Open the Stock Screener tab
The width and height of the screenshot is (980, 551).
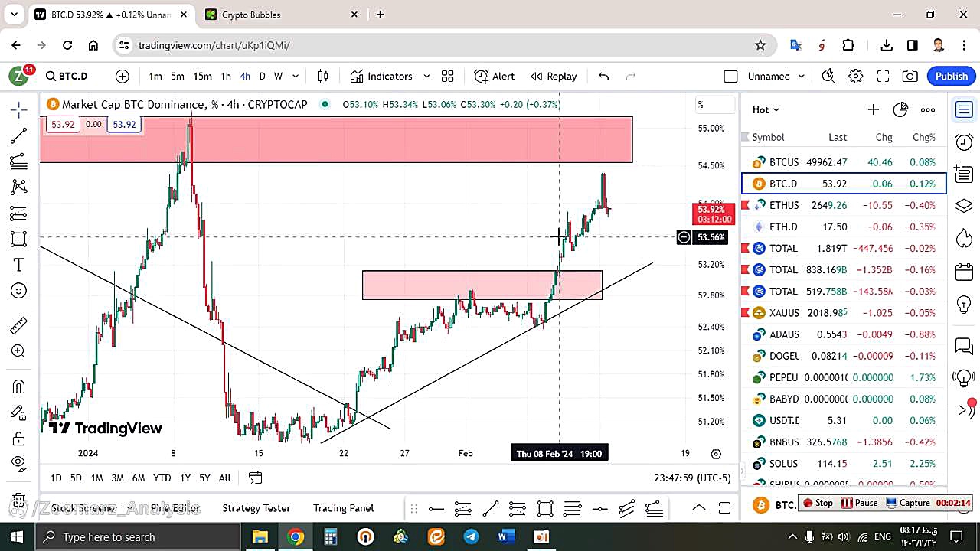click(x=84, y=508)
